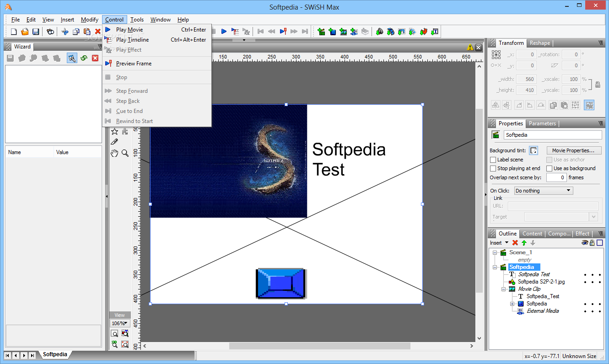Select the Hand pan tool
Image resolution: width=609 pixels, height=364 pixels.
tap(114, 153)
